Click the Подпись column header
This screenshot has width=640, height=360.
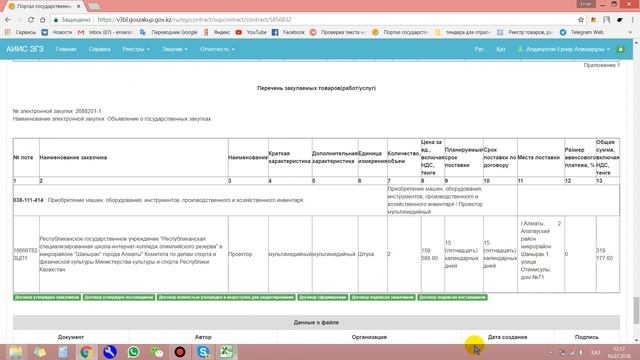587,337
